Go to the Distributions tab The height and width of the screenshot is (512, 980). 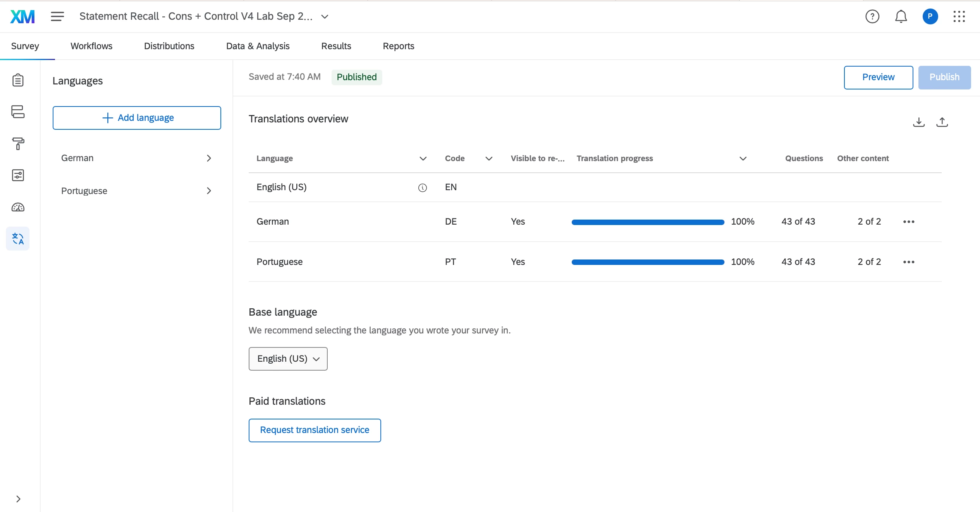(169, 46)
